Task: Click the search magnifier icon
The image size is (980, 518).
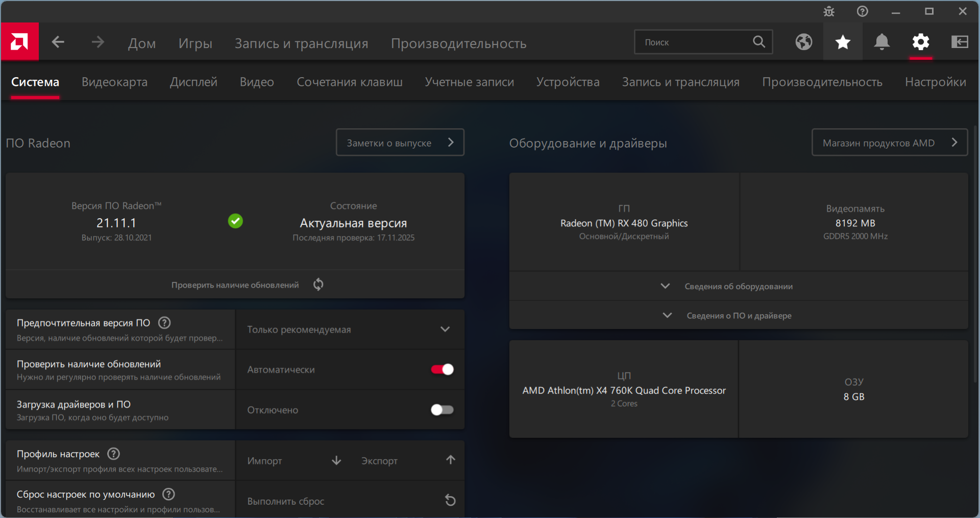Action: tap(759, 42)
